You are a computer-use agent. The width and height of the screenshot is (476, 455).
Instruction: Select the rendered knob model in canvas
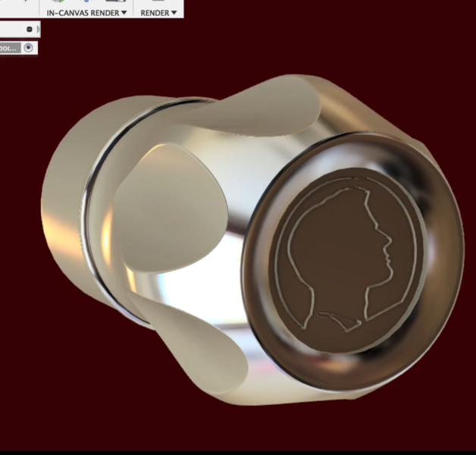click(x=252, y=240)
